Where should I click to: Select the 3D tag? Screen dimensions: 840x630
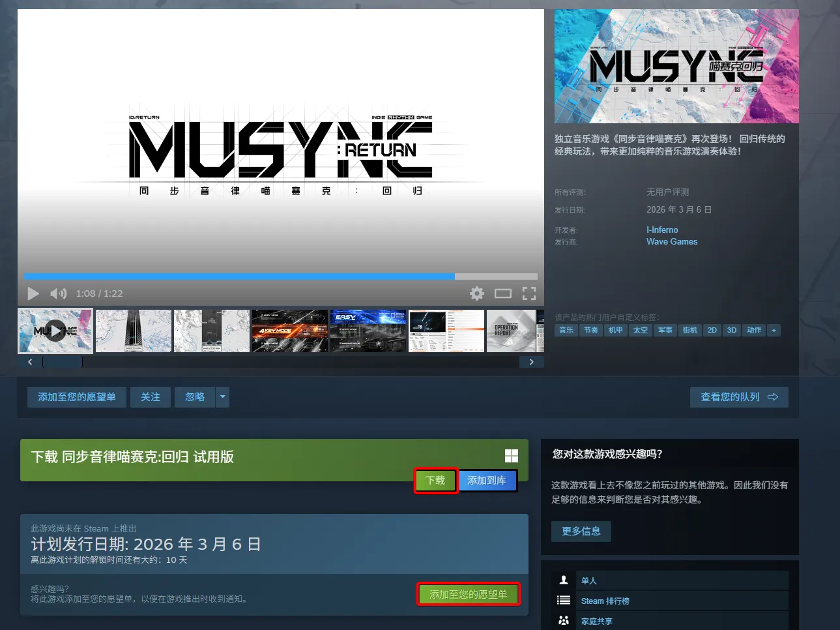pyautogui.click(x=732, y=330)
